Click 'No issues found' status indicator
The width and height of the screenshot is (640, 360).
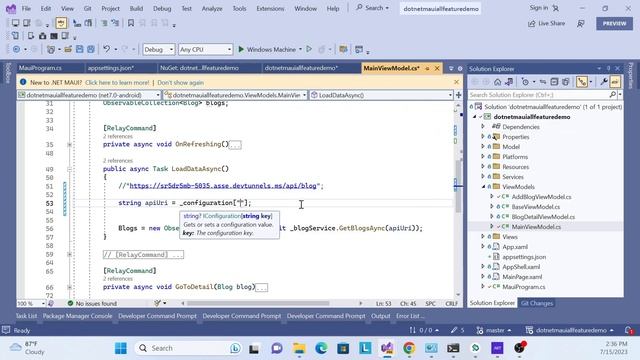point(92,303)
